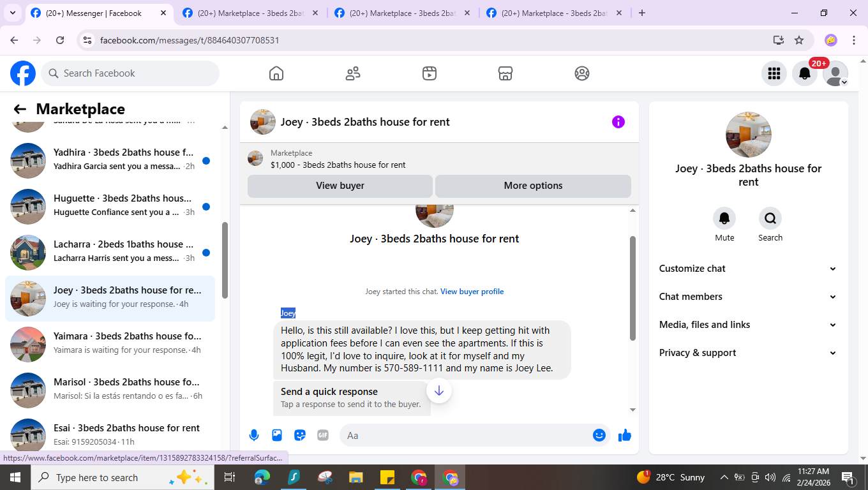Viewport: 868px width, 490px height.
Task: Expand Privacy & support section
Action: [748, 353]
